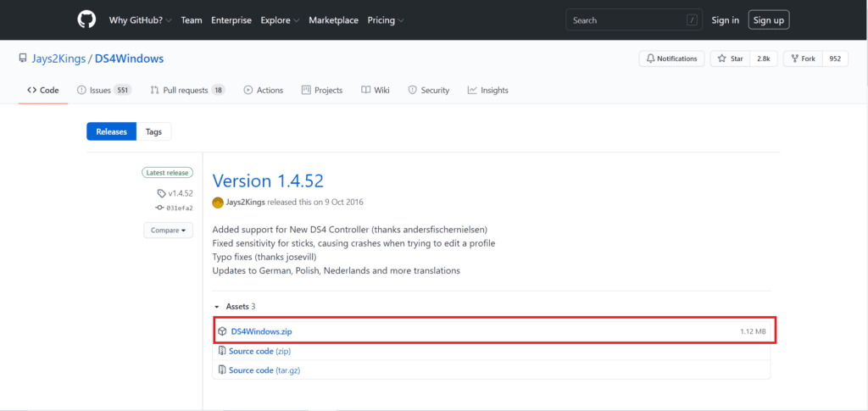The height and width of the screenshot is (411, 868).
Task: Click the Latest release badge
Action: pos(167,173)
